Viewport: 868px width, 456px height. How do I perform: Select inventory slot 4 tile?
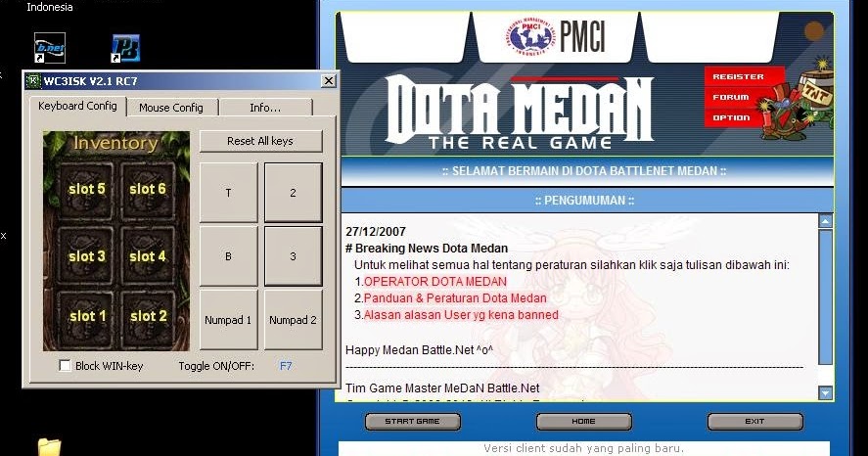(147, 255)
